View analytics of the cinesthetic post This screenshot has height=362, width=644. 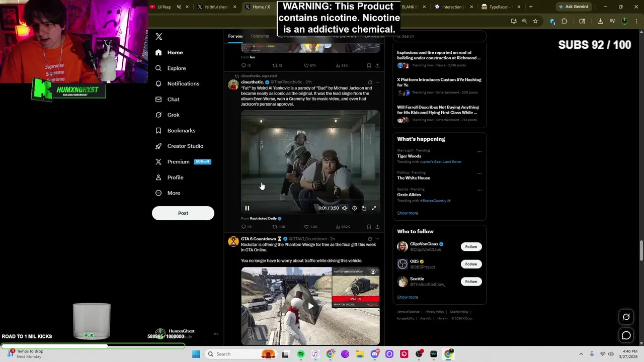[342, 227]
